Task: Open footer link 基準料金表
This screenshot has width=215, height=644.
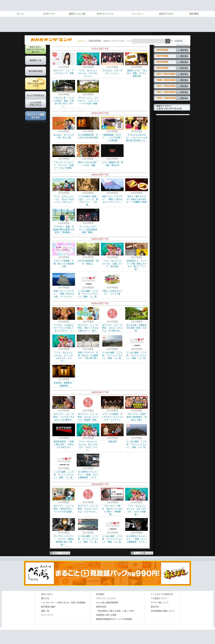Action: point(101,607)
